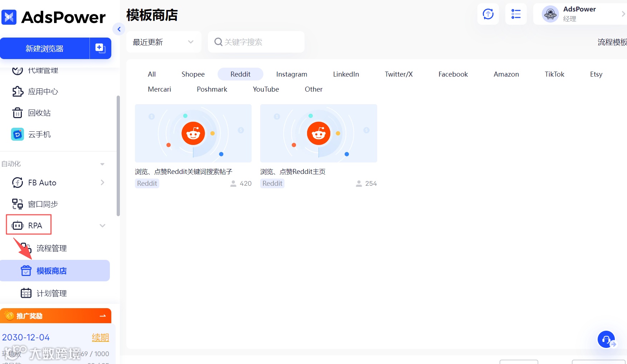
Task: Open the 回收站 trash icon
Action: click(x=18, y=113)
